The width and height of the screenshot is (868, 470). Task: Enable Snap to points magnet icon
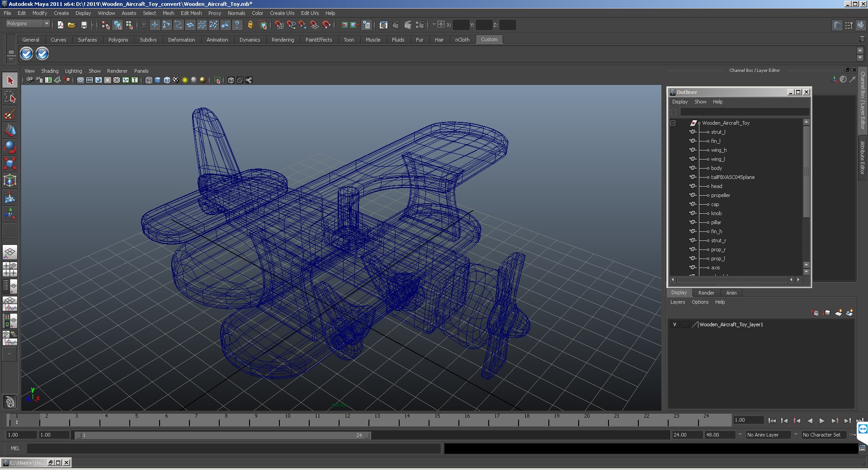pyautogui.click(x=302, y=25)
